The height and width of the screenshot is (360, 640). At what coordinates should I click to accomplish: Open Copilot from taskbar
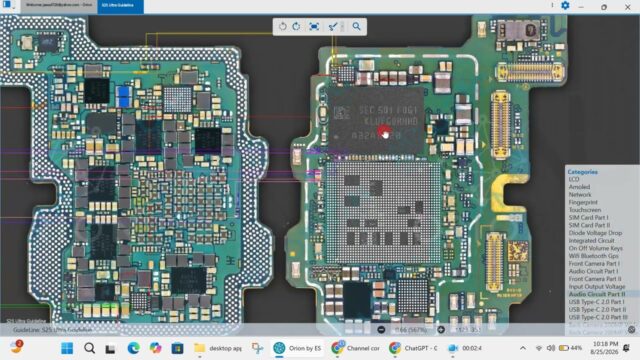click(155, 348)
